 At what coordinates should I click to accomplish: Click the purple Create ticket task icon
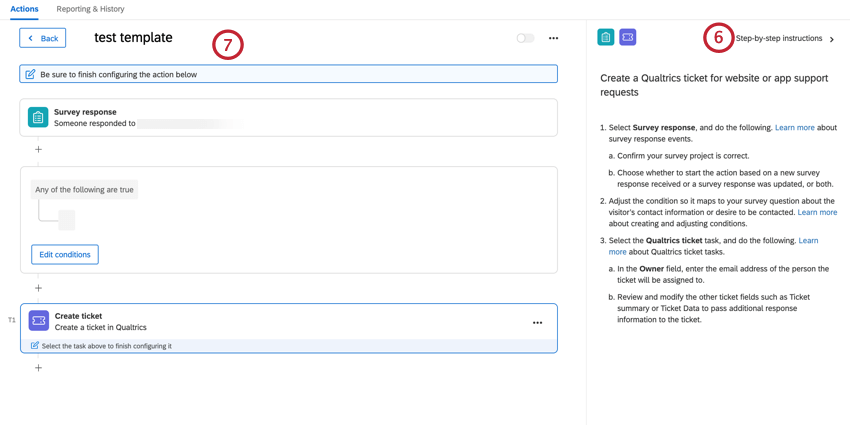click(x=38, y=321)
